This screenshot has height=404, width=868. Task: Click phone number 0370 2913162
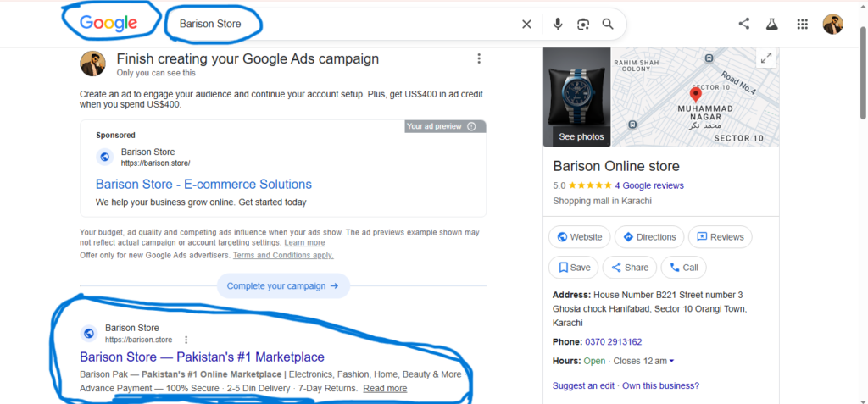[x=614, y=342]
